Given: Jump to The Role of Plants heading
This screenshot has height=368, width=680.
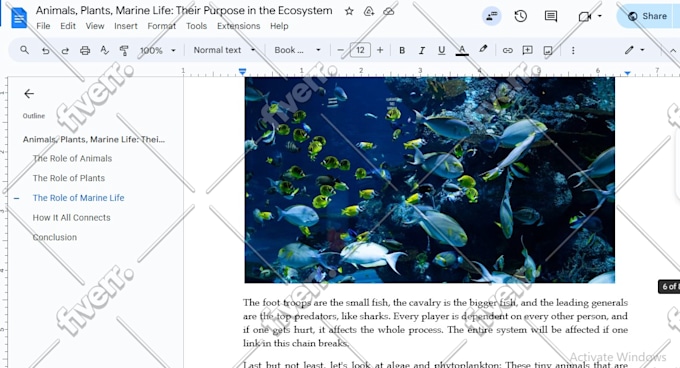Looking at the screenshot, I should click(x=69, y=178).
